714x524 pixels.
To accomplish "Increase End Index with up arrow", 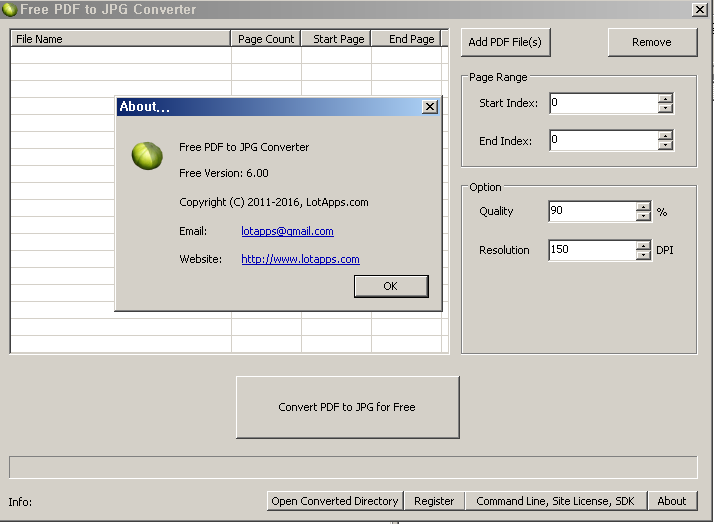I will 665,136.
